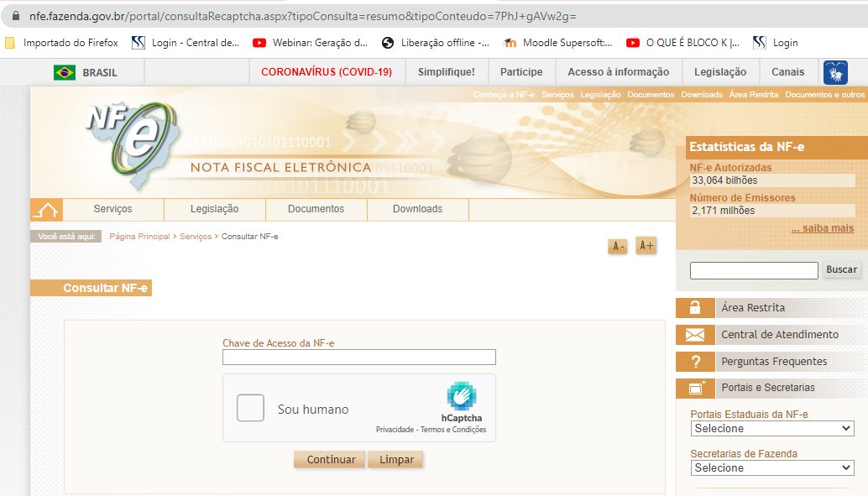
Task: Click the home icon in the navigation bar
Action: tap(46, 210)
